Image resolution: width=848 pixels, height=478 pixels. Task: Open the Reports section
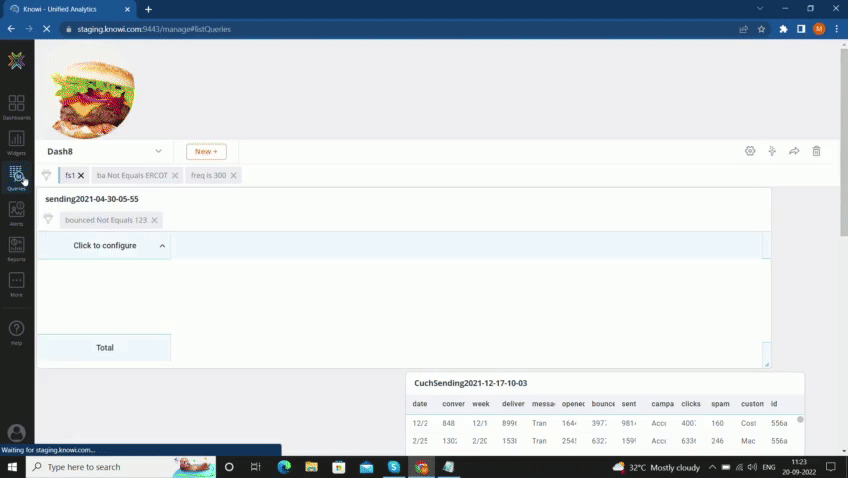16,247
